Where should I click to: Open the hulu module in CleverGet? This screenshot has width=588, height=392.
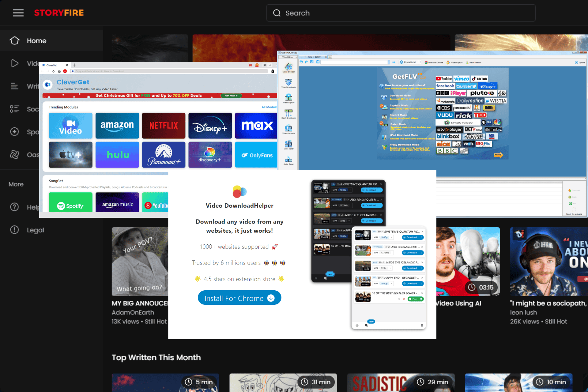coord(117,155)
